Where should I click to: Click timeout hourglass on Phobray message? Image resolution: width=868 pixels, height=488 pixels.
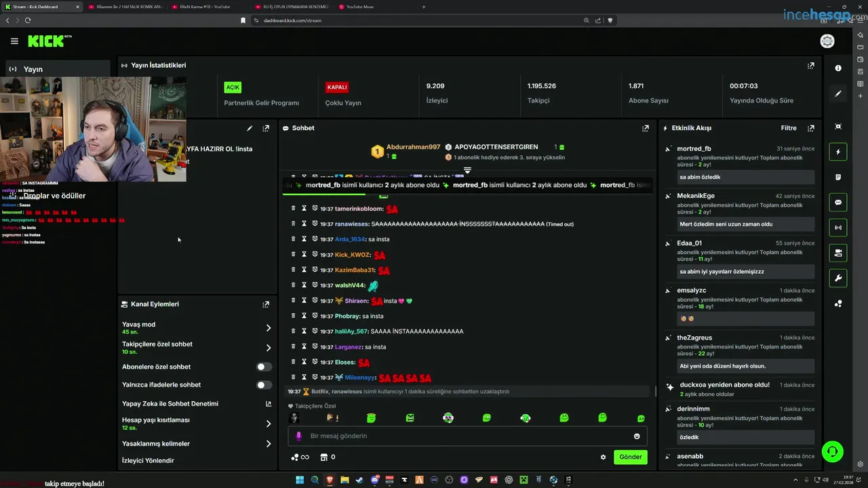[x=304, y=316]
